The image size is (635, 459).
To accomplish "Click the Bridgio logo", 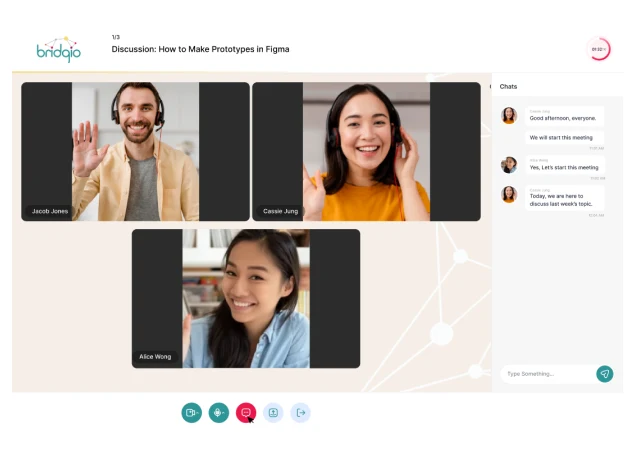I will tap(58, 49).
